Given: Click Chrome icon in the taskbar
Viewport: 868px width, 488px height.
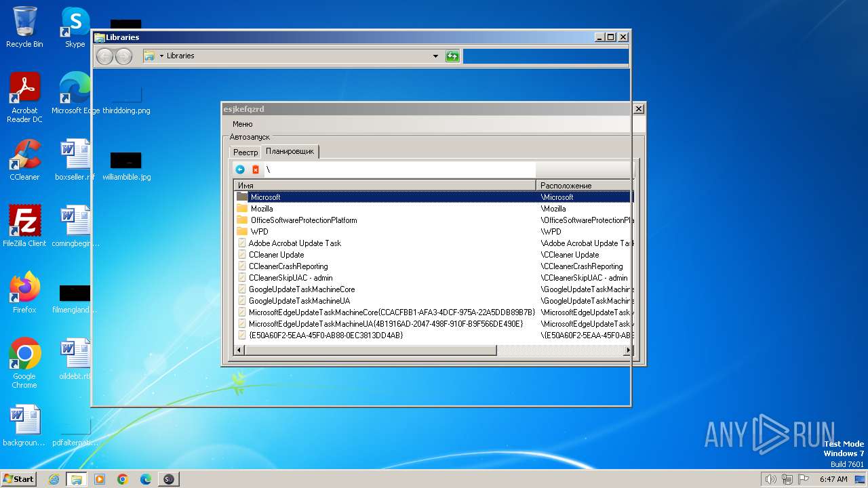Looking at the screenshot, I should [123, 479].
